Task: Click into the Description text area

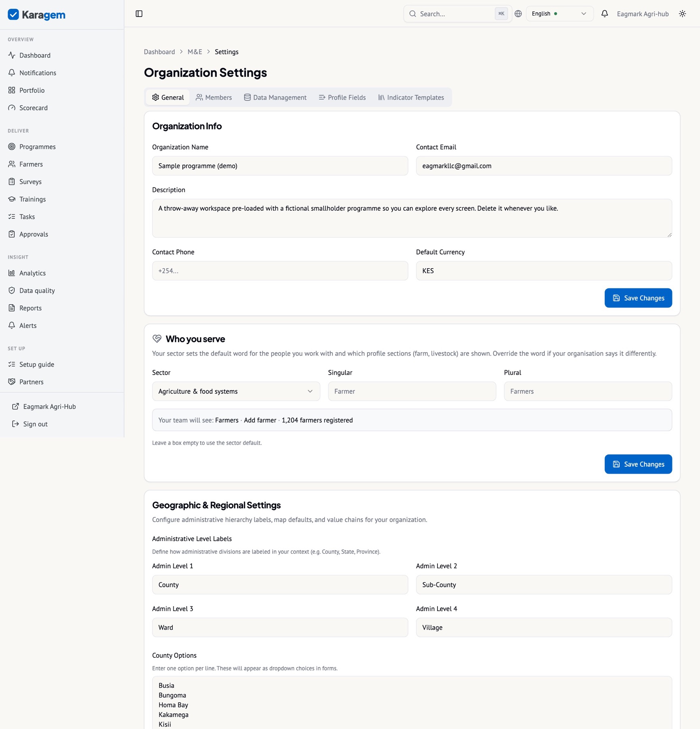Action: click(x=412, y=218)
